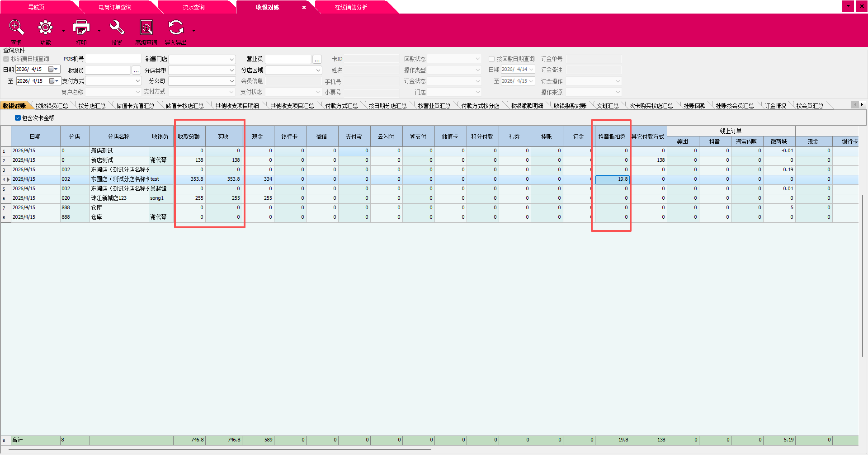Viewport: 868px width, 455px height.
Task: Click the 打印 printer icon
Action: [81, 28]
